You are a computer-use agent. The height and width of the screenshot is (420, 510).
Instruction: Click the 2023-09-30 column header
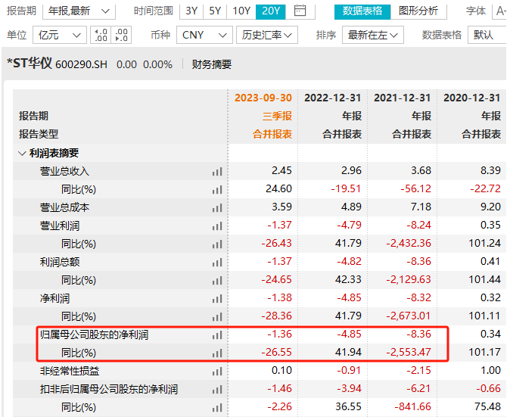tap(263, 98)
